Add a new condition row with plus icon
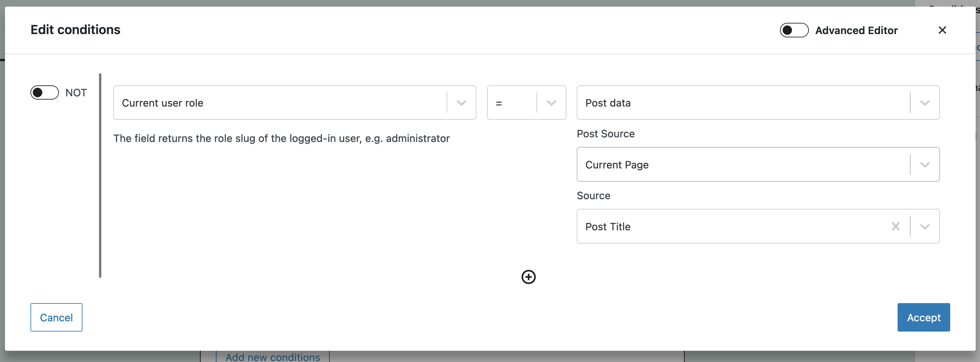 528,277
